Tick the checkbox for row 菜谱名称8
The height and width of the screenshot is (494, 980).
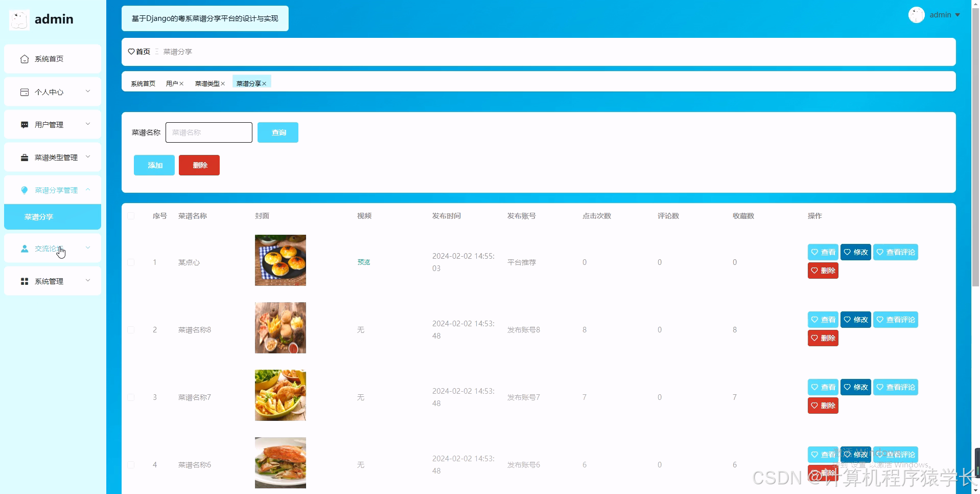tap(131, 330)
